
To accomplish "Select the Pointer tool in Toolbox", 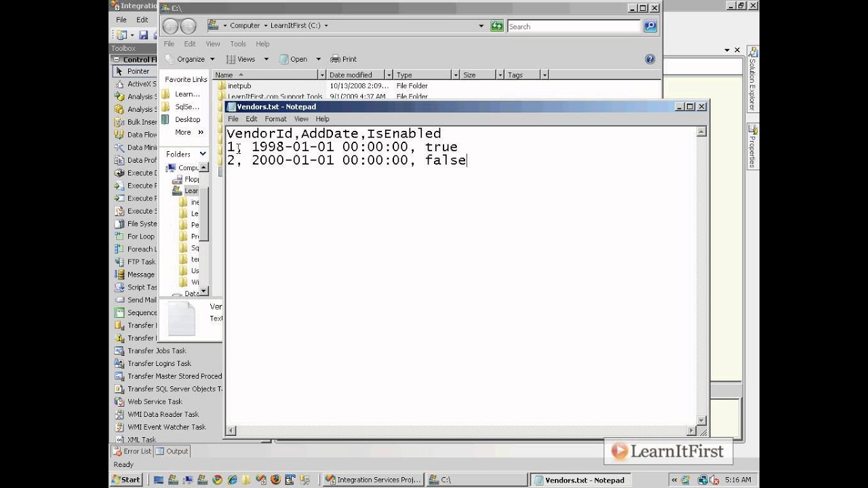I will pos(134,71).
